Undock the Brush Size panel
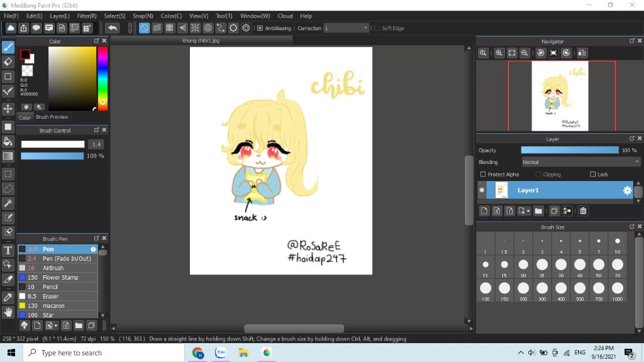The width and height of the screenshot is (644, 362). (631, 226)
